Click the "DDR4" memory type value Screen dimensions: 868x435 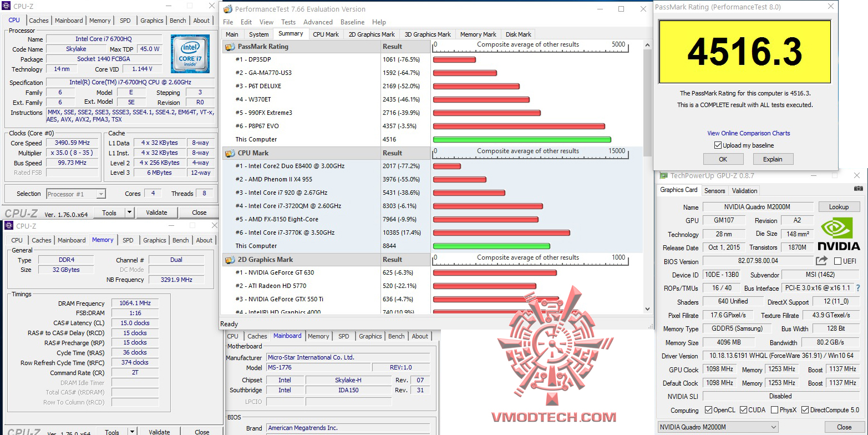pyautogui.click(x=65, y=260)
